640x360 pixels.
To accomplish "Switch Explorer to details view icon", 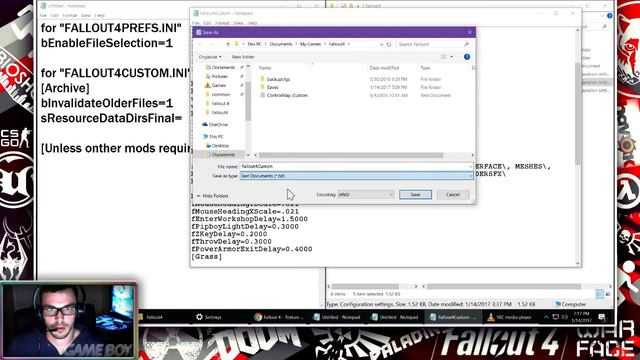I will 599,294.
